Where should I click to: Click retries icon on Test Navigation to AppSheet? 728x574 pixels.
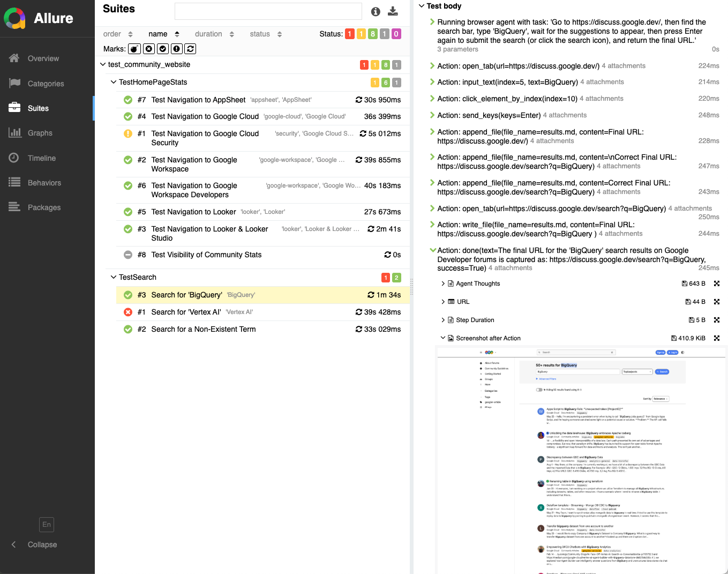tap(359, 100)
